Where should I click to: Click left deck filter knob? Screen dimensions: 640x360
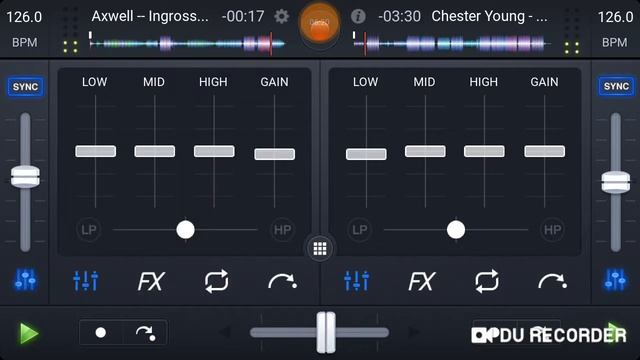(185, 230)
